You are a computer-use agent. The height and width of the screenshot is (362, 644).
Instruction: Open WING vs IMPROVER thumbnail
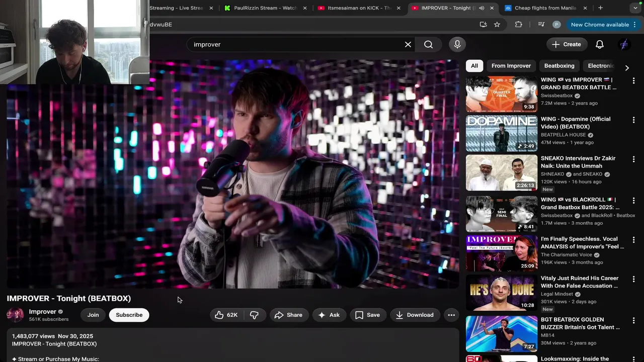[x=501, y=94]
